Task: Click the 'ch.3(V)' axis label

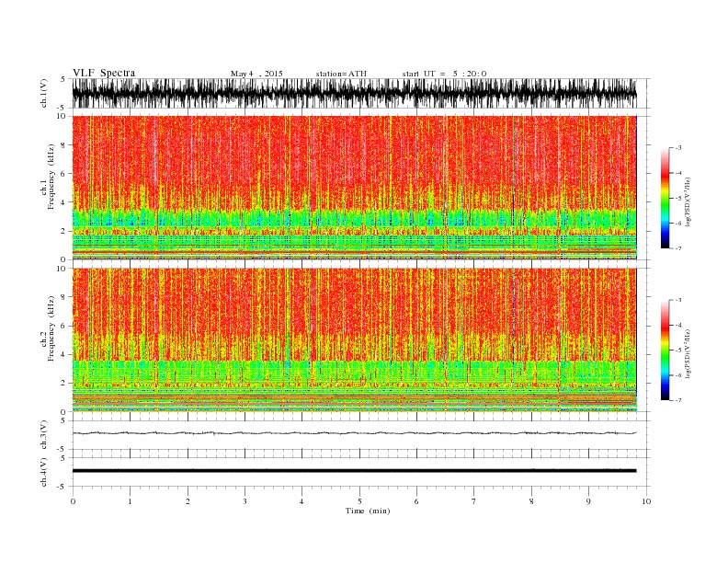Action: click(x=44, y=435)
